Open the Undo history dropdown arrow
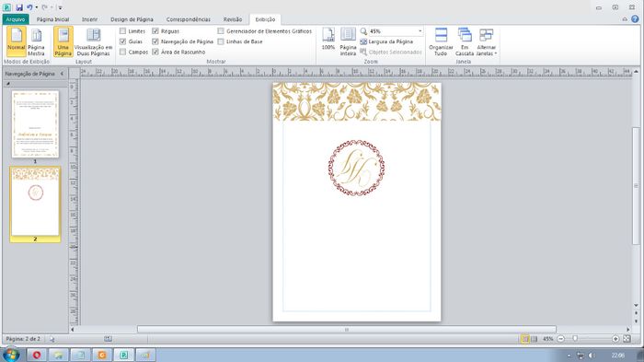 pyautogui.click(x=37, y=7)
